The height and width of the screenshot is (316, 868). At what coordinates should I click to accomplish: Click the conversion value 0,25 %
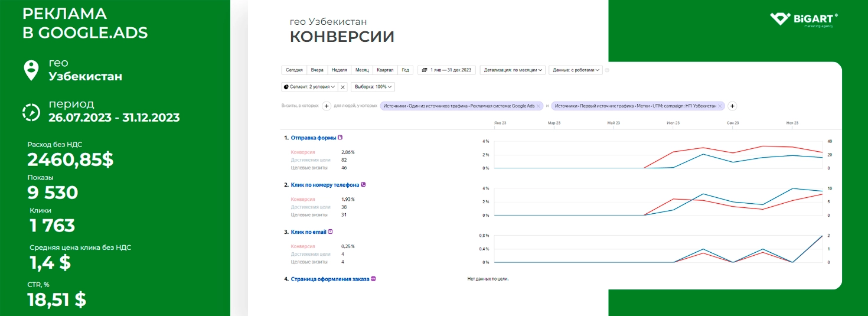348,246
